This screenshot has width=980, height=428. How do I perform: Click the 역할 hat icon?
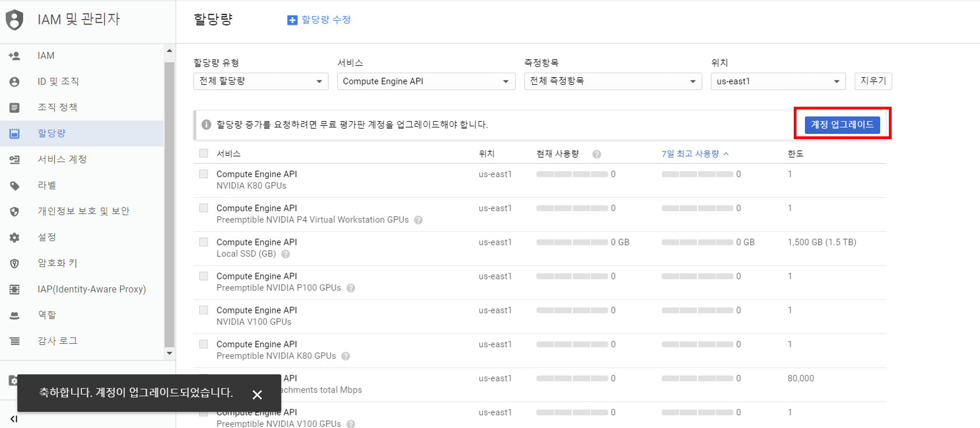15,315
